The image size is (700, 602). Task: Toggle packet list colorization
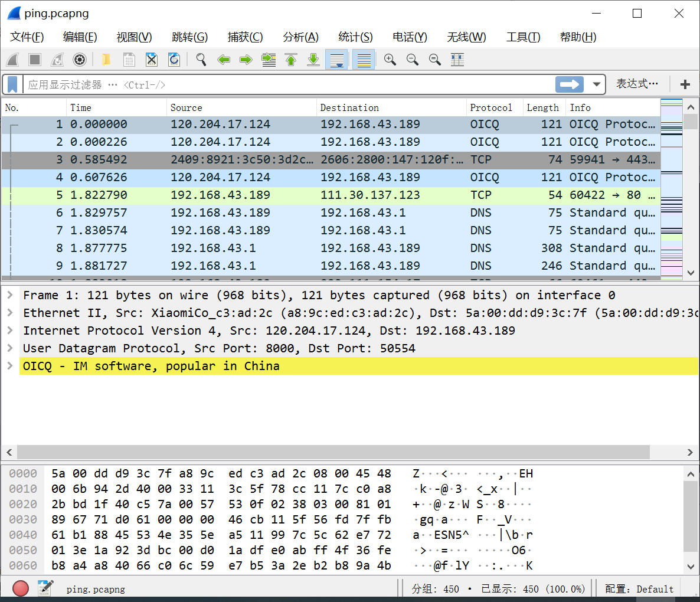(x=364, y=59)
